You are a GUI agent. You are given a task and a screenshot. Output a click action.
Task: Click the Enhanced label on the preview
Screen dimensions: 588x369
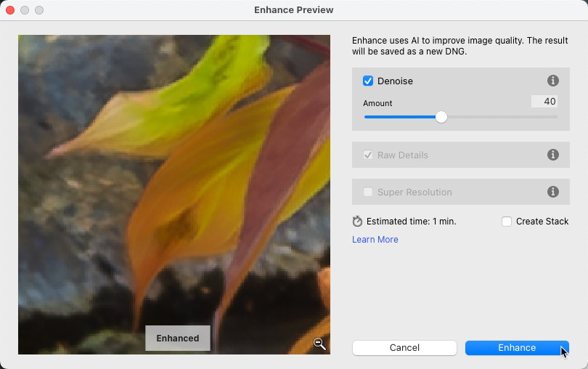pyautogui.click(x=178, y=338)
